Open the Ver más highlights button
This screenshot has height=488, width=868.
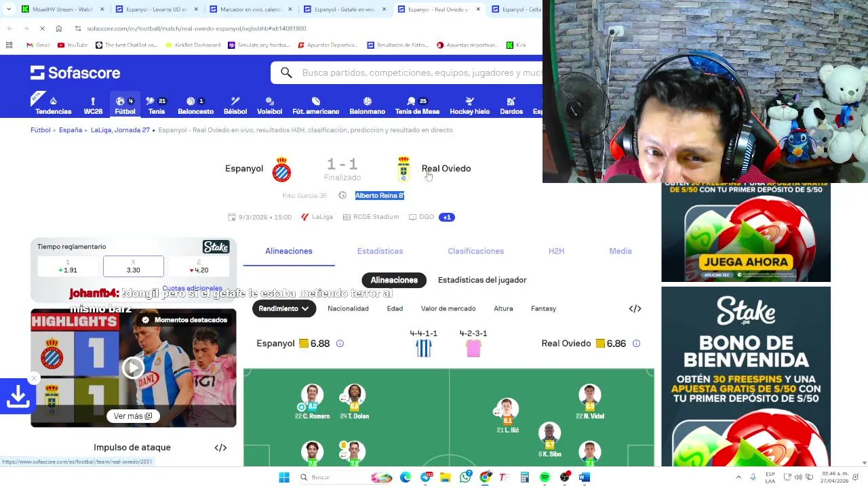pos(133,416)
